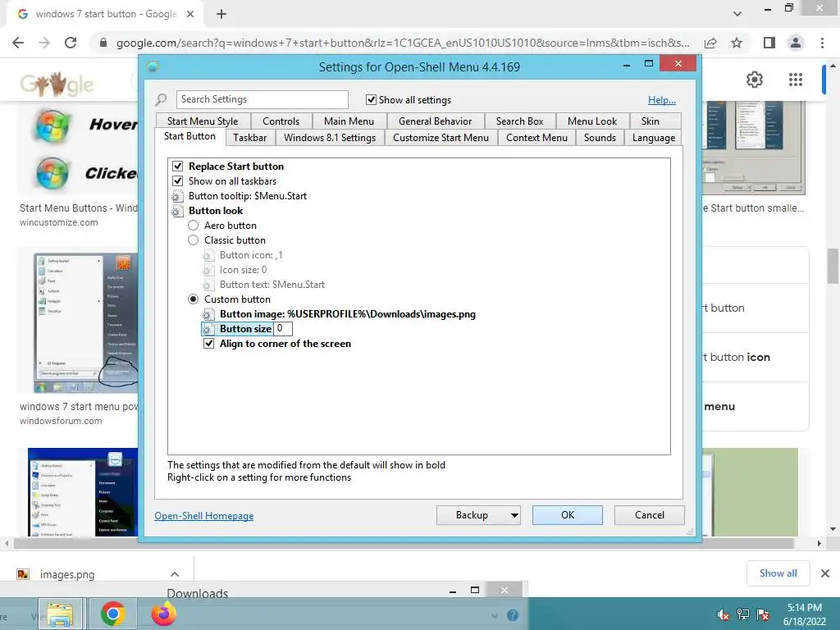
Task: Click Cancel in Open-Shell settings
Action: pyautogui.click(x=650, y=515)
